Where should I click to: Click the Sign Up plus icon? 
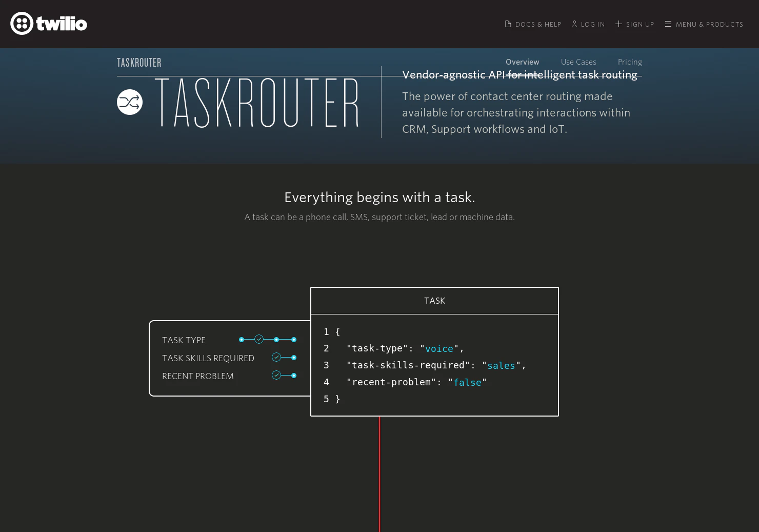[618, 24]
